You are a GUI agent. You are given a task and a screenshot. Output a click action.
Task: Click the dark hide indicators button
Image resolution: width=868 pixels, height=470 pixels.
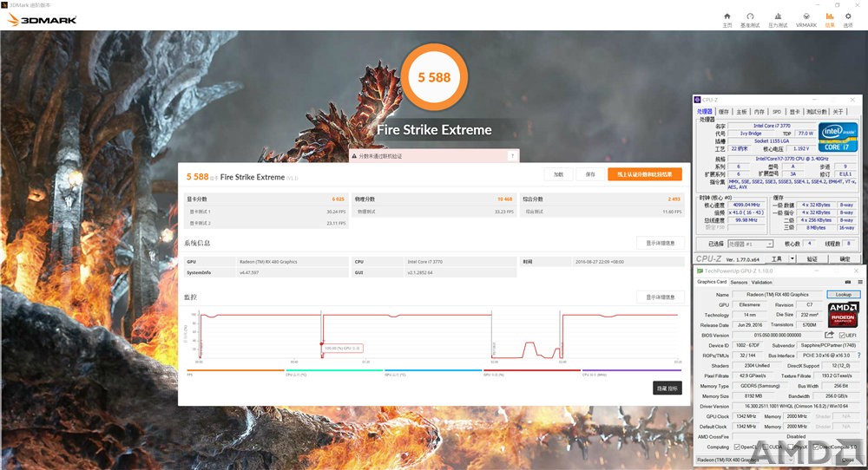(667, 388)
